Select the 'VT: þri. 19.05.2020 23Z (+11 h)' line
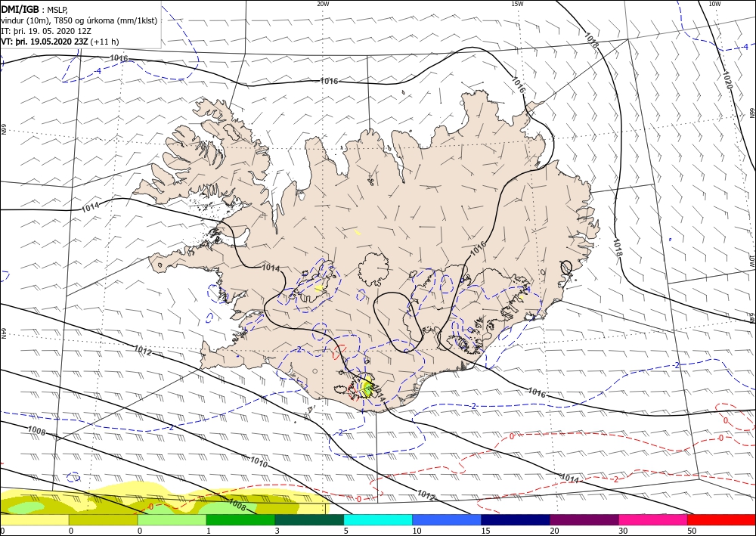The height and width of the screenshot is (536, 756). [60, 42]
